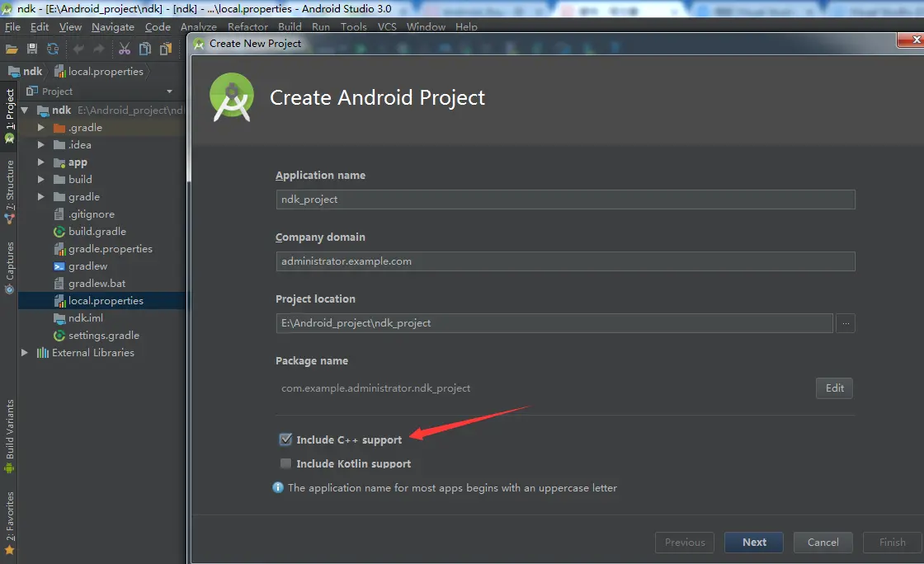Screen dimensions: 924x564
Task: Open the Navigate menu
Action: pyautogui.click(x=112, y=26)
